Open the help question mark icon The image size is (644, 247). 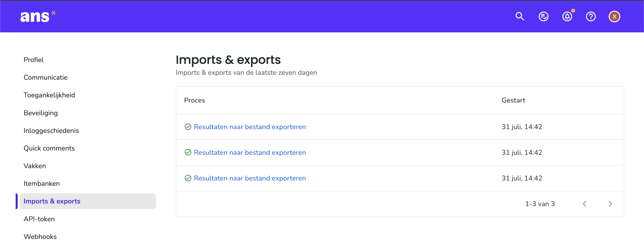591,17
